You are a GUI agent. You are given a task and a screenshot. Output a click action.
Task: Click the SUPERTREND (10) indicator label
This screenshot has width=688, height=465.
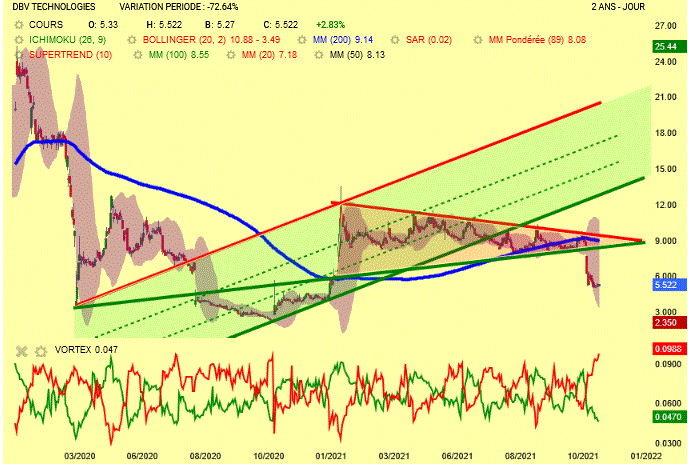[71, 55]
